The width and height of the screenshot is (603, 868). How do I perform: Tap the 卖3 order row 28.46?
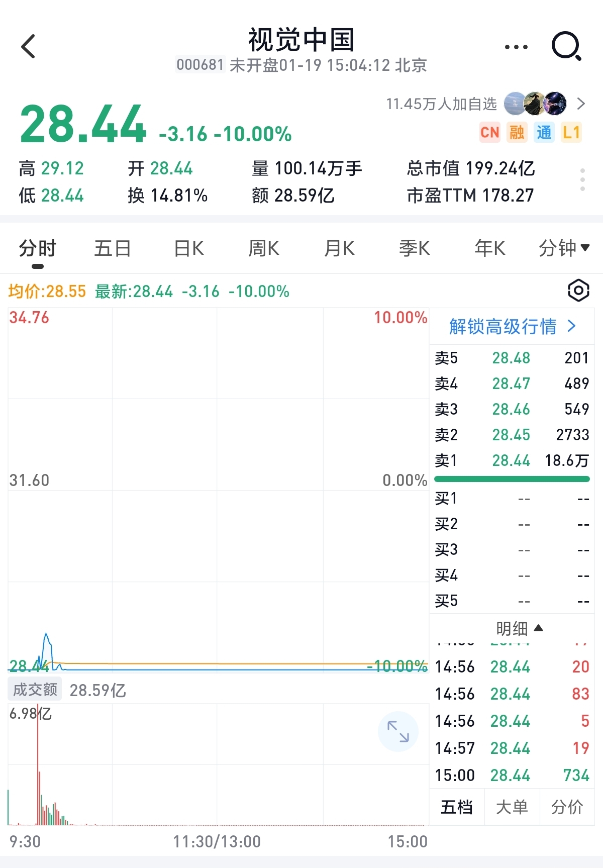512,409
